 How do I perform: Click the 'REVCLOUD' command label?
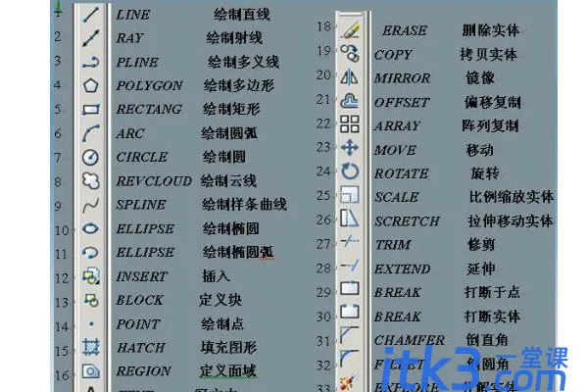pyautogui.click(x=154, y=181)
